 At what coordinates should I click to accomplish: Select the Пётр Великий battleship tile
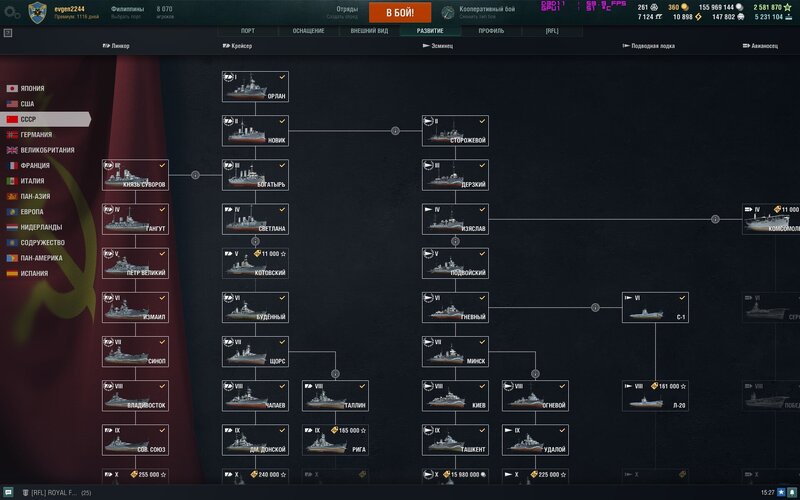[135, 263]
